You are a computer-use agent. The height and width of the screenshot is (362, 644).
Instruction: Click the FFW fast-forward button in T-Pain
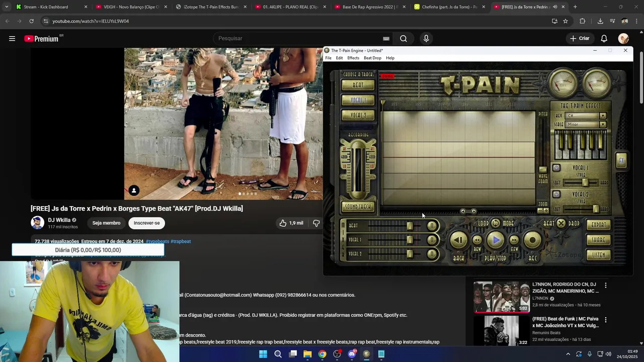pos(514,240)
